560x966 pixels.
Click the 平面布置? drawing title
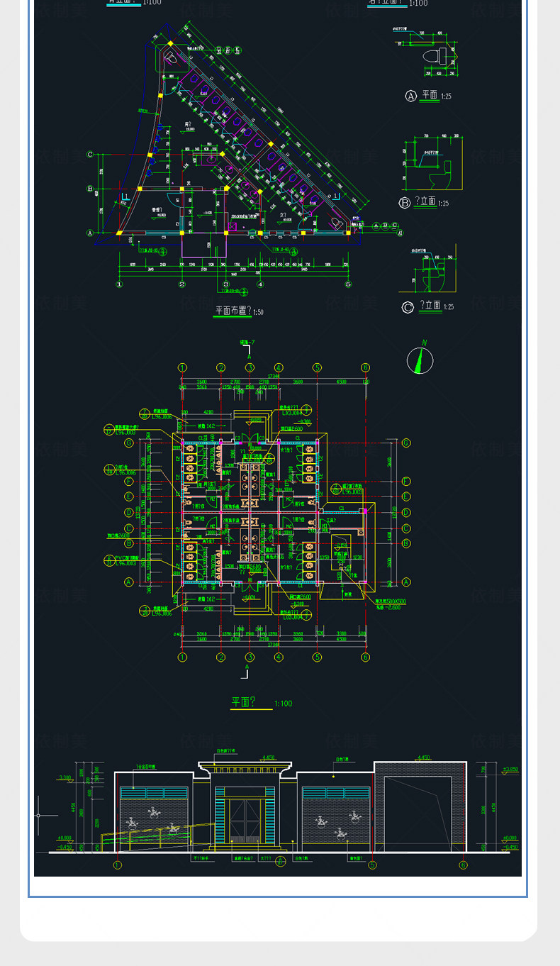tap(233, 311)
